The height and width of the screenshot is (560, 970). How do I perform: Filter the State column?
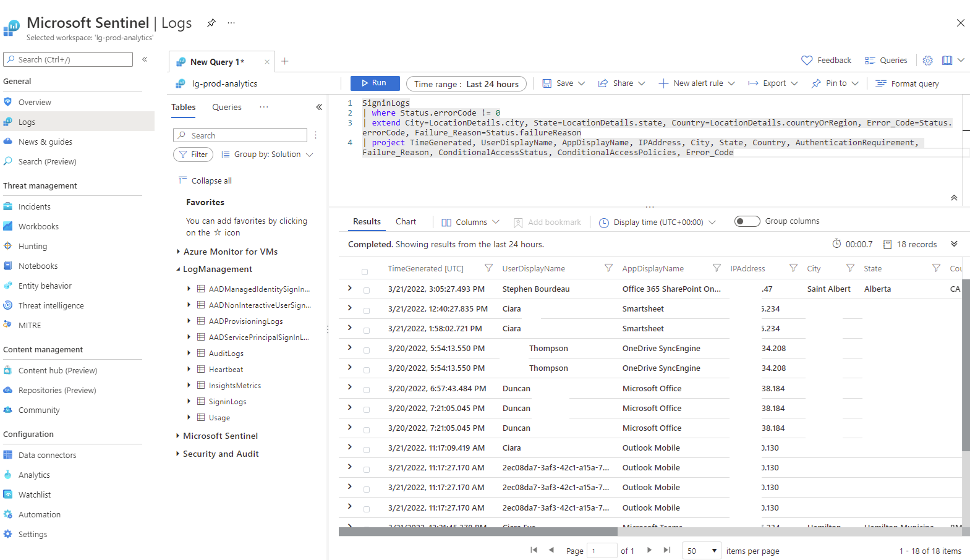pos(936,268)
